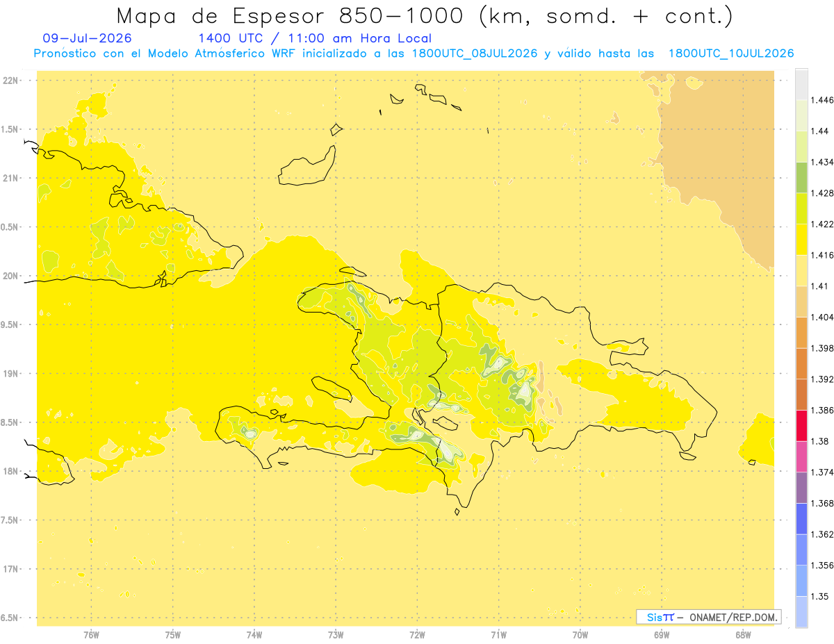Click latitude axis label '21N'
Viewport: 834px width, 644px height.
(11, 178)
